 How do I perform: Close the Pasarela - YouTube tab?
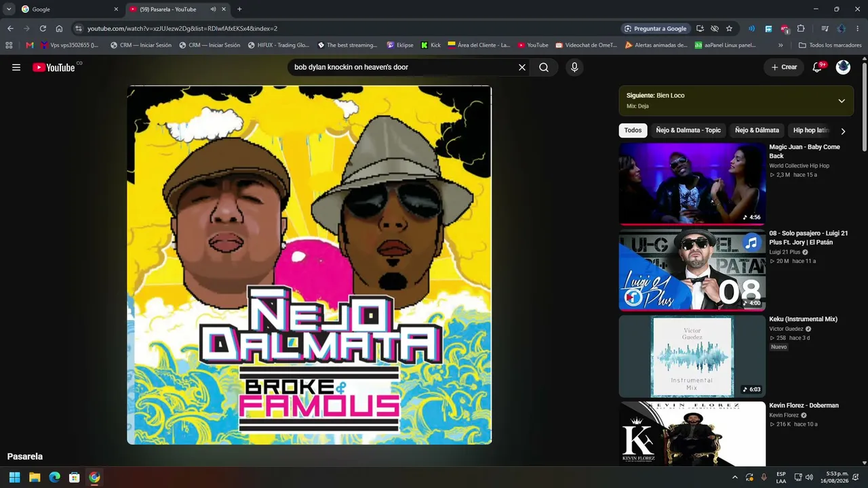tap(224, 9)
